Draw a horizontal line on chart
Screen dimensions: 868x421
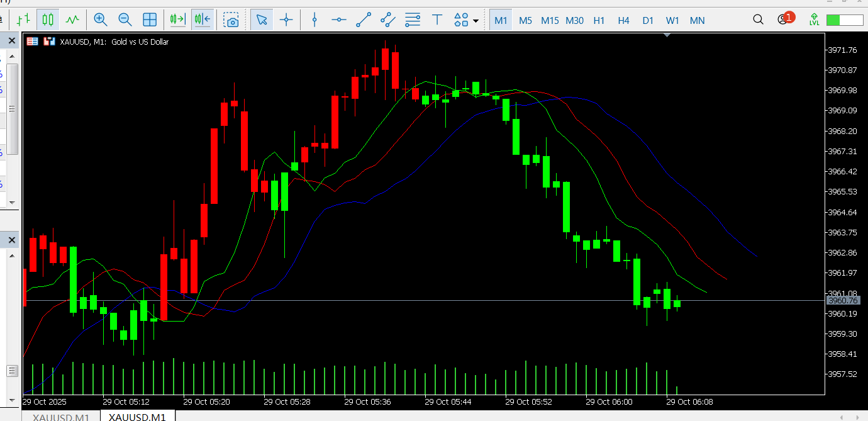pos(339,20)
